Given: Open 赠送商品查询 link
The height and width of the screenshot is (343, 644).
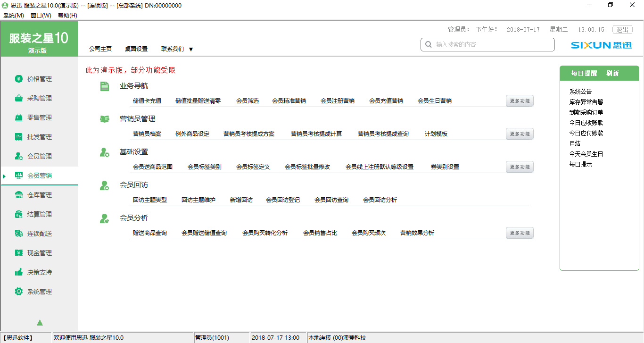Looking at the screenshot, I should tap(150, 233).
